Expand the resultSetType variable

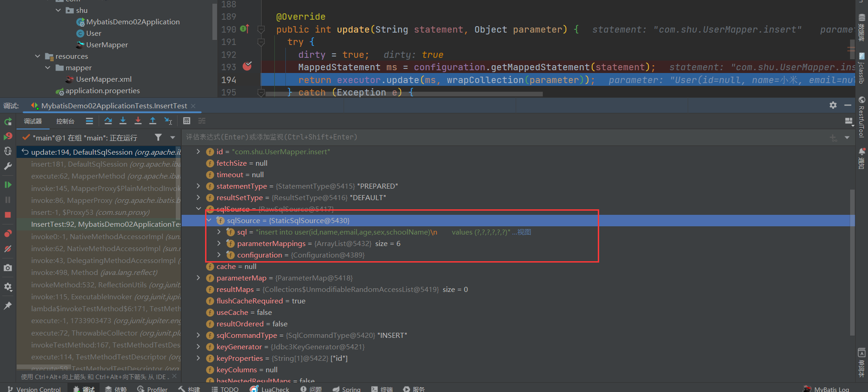(x=198, y=197)
